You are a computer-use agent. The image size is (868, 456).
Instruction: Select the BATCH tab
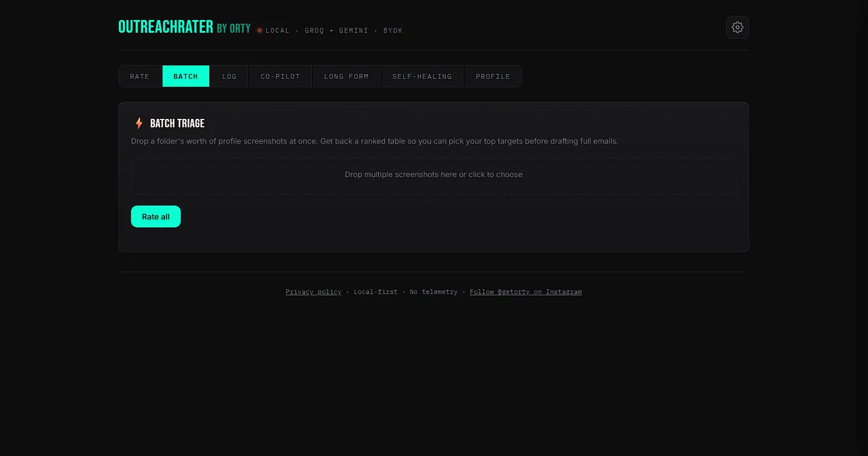tap(186, 76)
